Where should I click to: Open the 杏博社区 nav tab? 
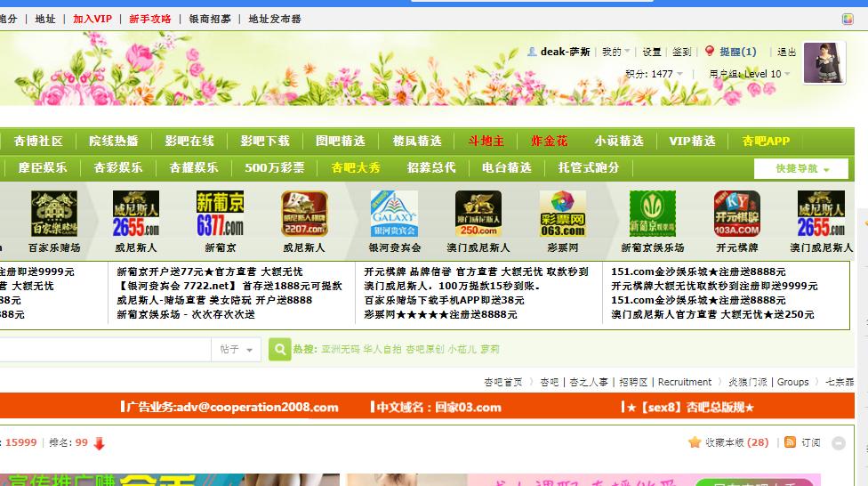click(38, 141)
